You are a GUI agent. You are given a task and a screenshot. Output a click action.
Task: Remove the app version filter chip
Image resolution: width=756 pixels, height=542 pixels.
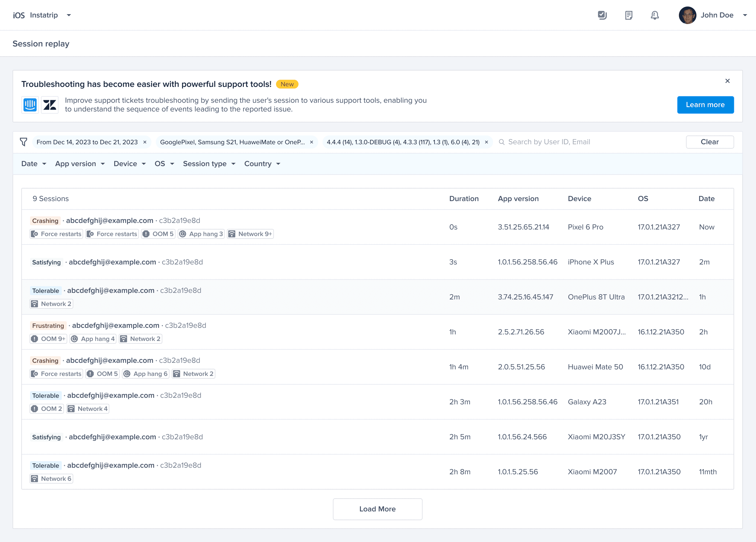[486, 142]
